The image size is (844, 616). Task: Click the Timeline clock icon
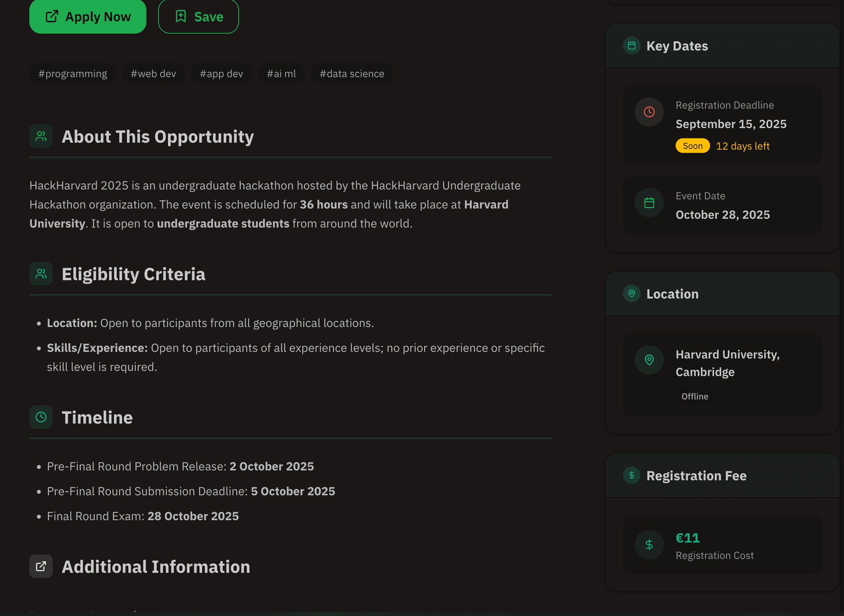click(x=41, y=417)
